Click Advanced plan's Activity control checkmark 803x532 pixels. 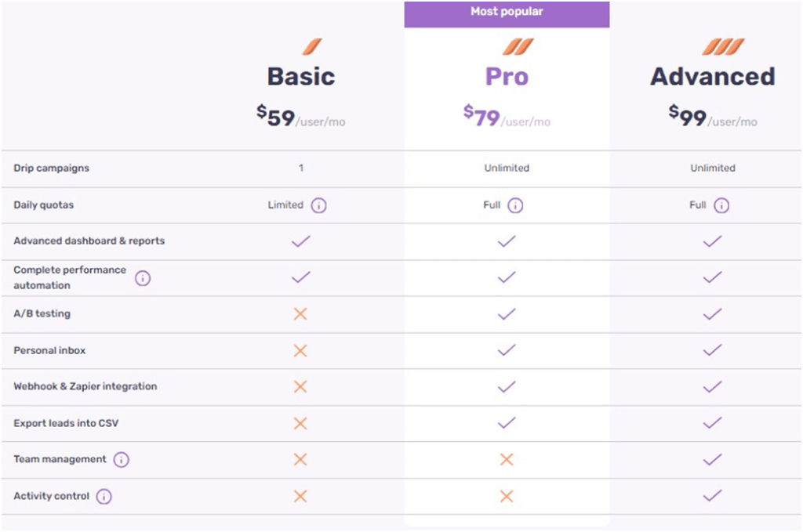(x=712, y=496)
